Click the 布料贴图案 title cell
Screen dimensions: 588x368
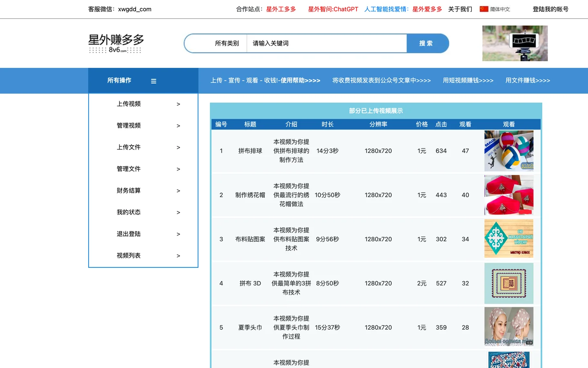(x=250, y=239)
